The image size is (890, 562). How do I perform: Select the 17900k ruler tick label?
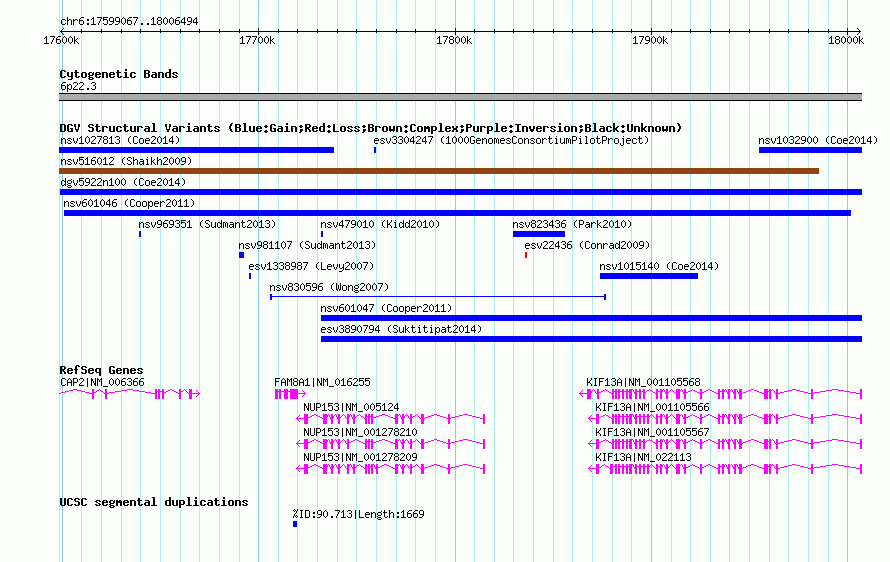(650, 40)
